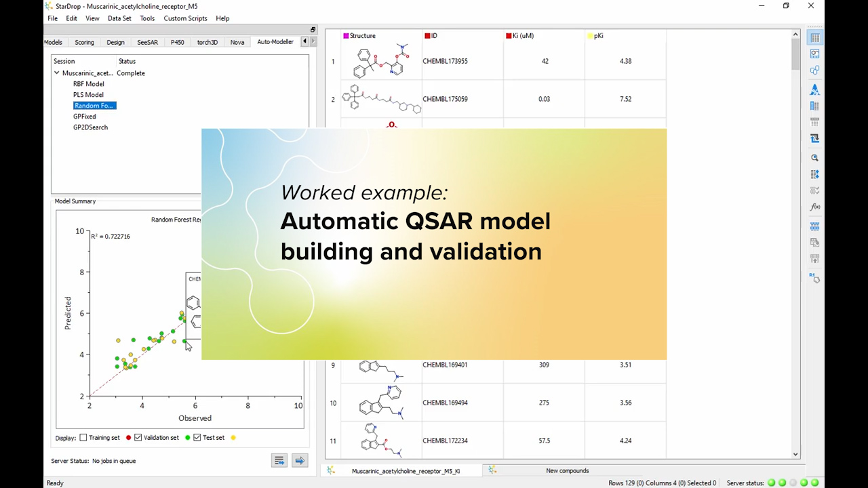868x488 pixels.
Task: Switch to the Models tab
Action: coord(53,42)
